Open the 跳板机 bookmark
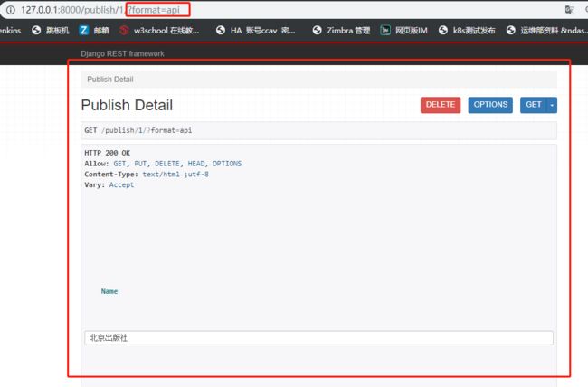The height and width of the screenshot is (387, 588). [51, 31]
